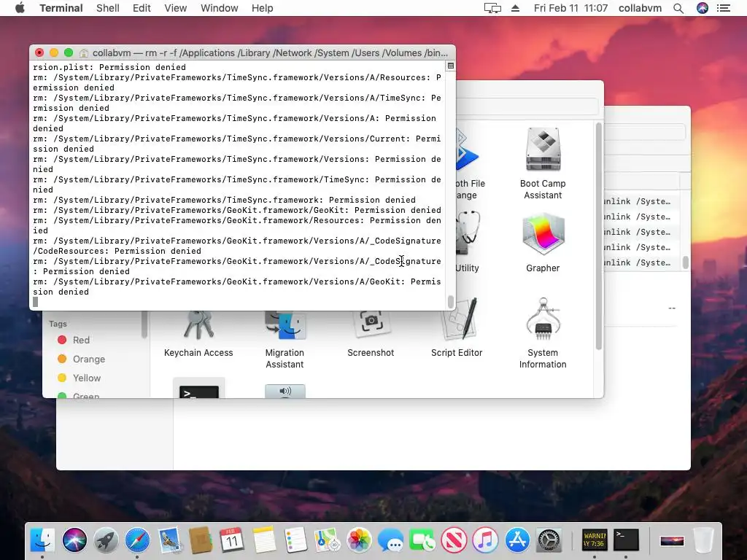Open App Store from the Dock
Screen dimensions: 747x560
coord(517,540)
